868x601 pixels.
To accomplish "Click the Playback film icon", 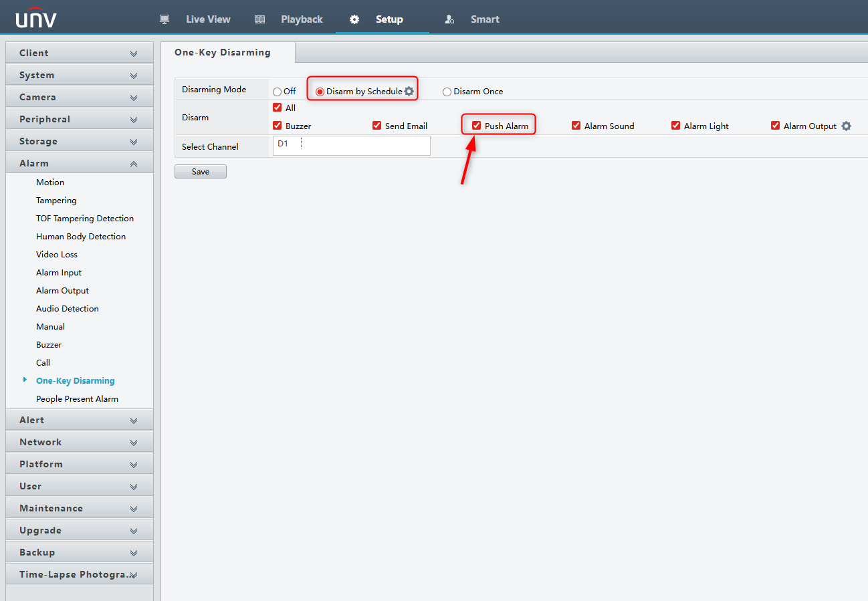I will pyautogui.click(x=260, y=19).
